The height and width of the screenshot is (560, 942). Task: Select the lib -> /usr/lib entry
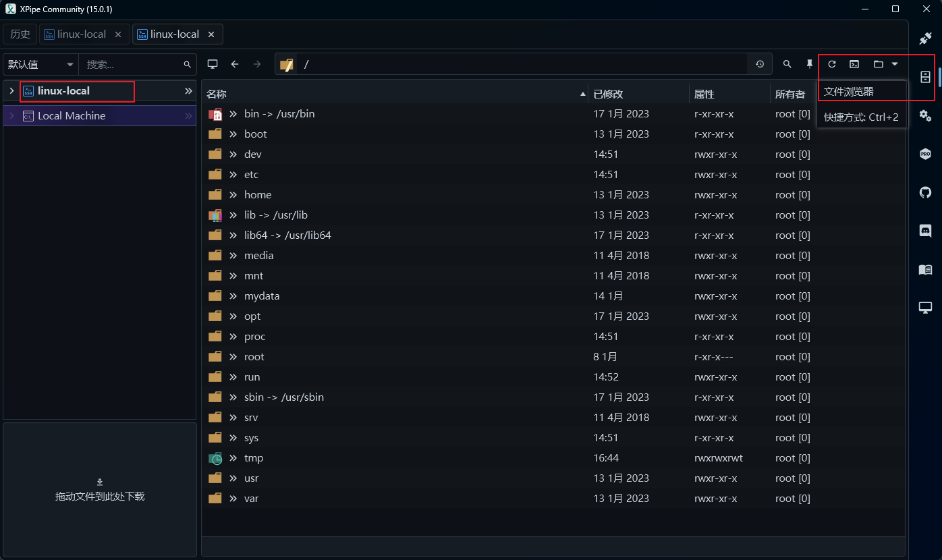tap(553, 215)
